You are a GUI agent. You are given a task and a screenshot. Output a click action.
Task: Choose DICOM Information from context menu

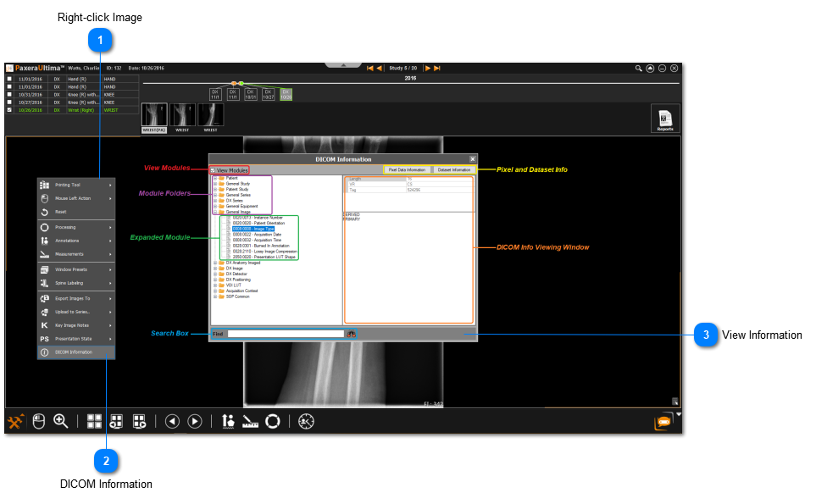75,352
